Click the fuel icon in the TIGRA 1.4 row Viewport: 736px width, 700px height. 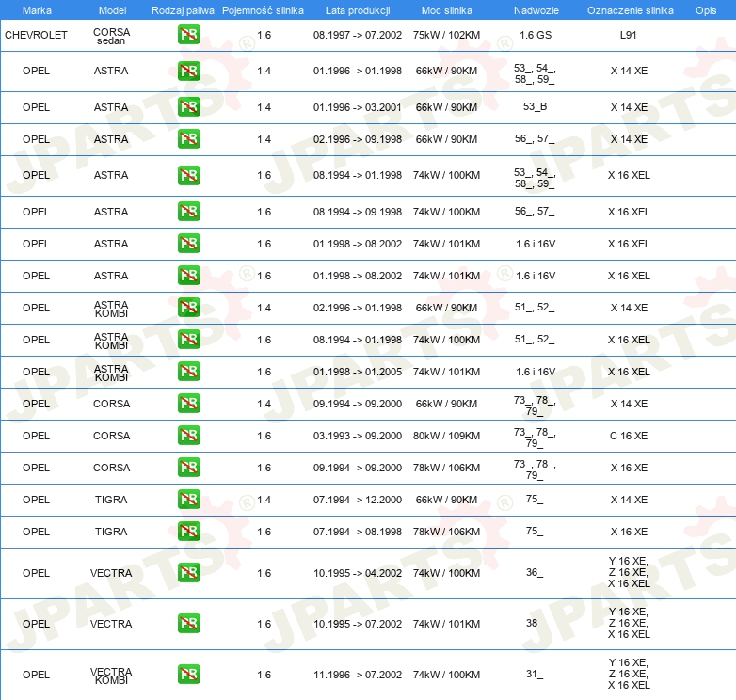pos(188,500)
